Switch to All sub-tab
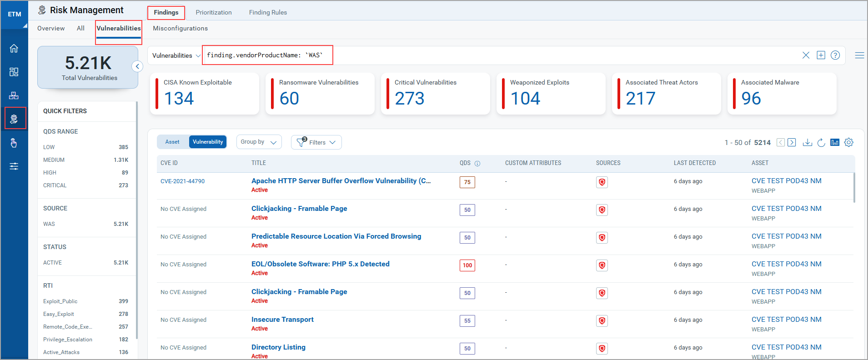Image resolution: width=868 pixels, height=360 pixels. (x=80, y=28)
